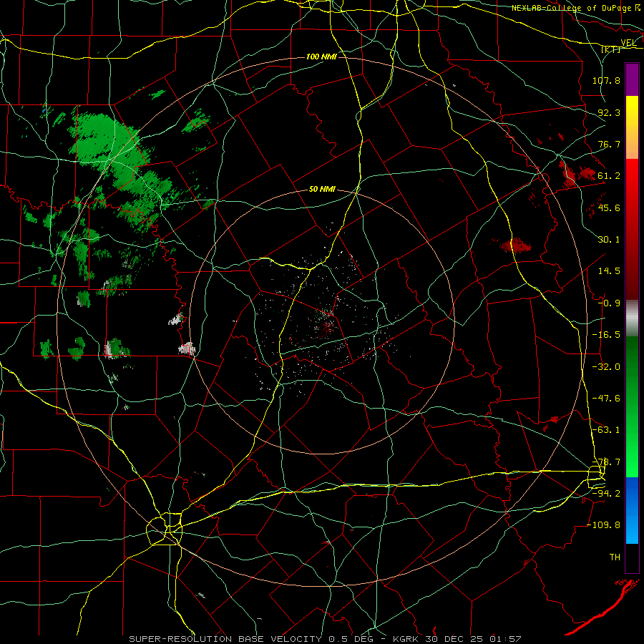Click the VEL legend title
Screen dimensions: 644x644
[628, 43]
